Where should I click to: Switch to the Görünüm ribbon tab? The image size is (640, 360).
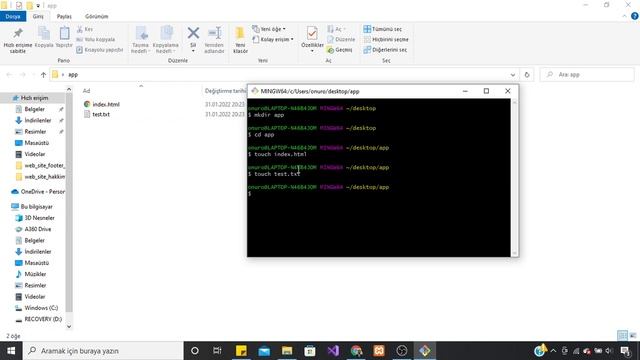click(x=97, y=16)
